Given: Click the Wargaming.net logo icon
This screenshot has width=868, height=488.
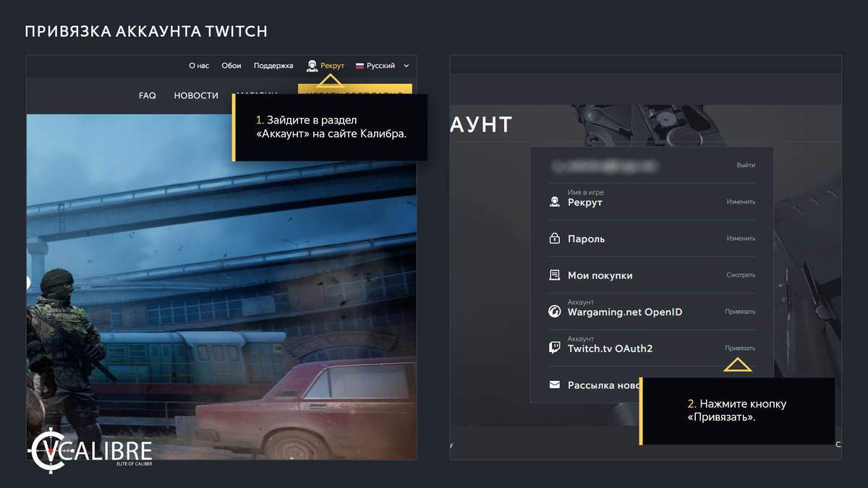Looking at the screenshot, I should pyautogui.click(x=555, y=312).
